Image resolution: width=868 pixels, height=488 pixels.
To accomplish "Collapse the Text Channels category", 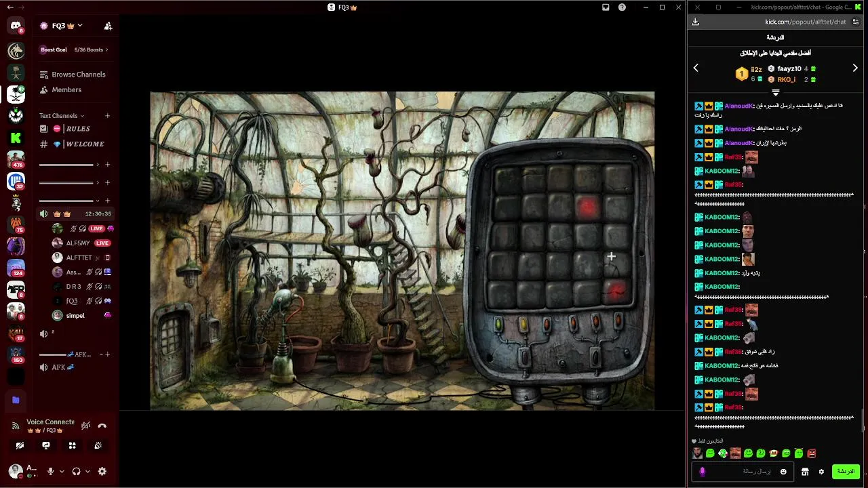I will [x=62, y=116].
